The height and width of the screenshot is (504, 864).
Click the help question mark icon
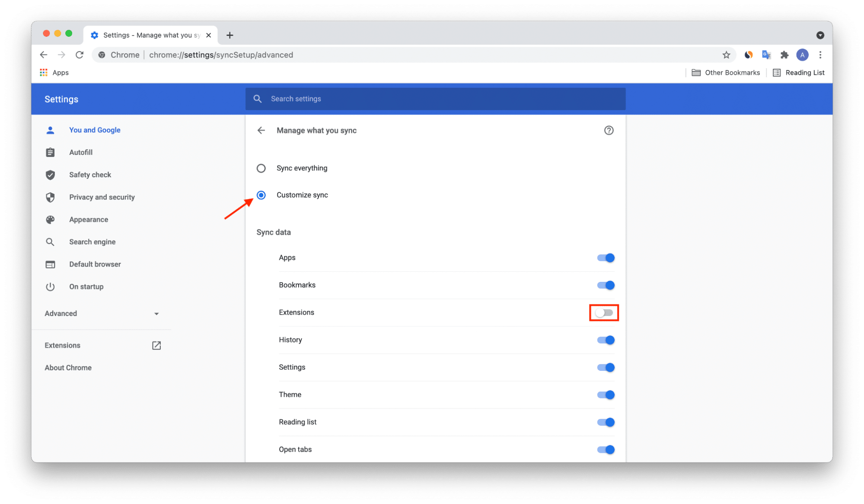tap(609, 130)
